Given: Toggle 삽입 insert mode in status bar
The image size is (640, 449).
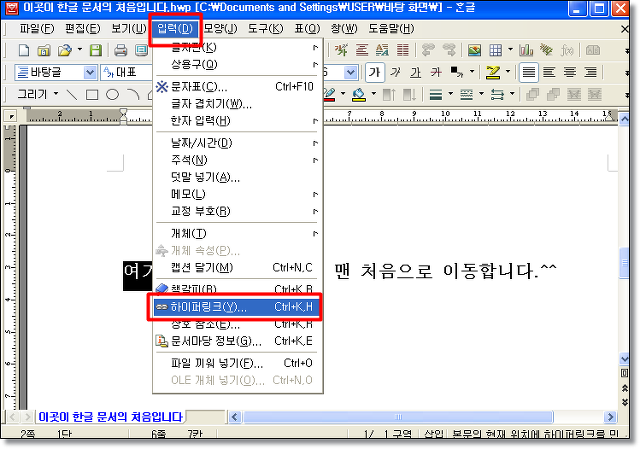Looking at the screenshot, I should point(433,434).
